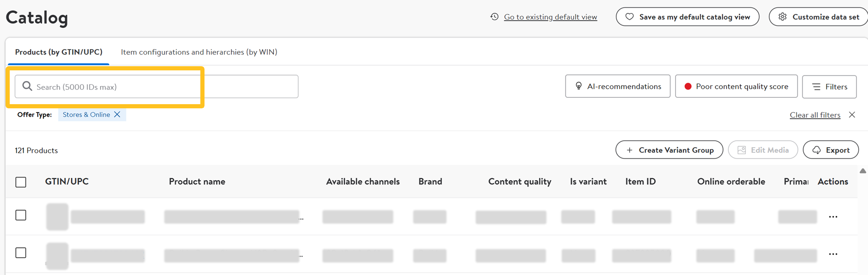Viewport: 868px width, 275px height.
Task: Filter by Poor content quality score
Action: coord(736,87)
